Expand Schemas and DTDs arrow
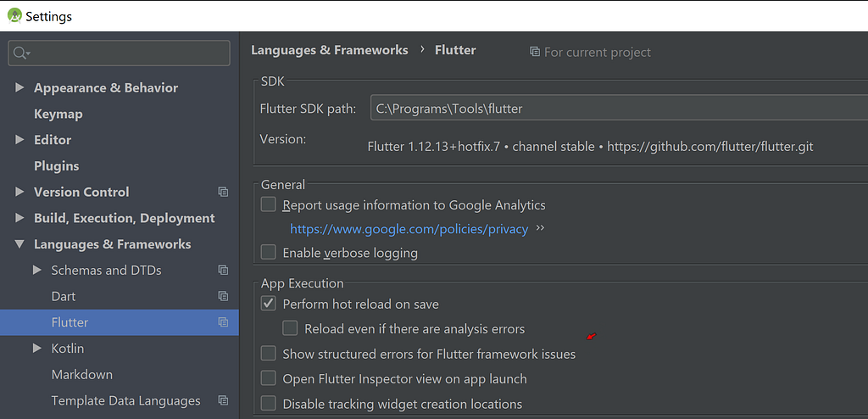Viewport: 868px width, 419px height. (x=37, y=271)
